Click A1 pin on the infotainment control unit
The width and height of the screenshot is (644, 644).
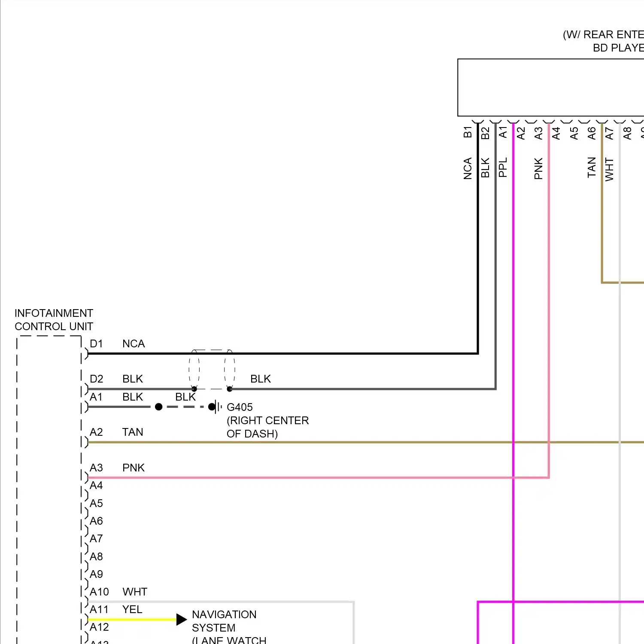point(96,397)
